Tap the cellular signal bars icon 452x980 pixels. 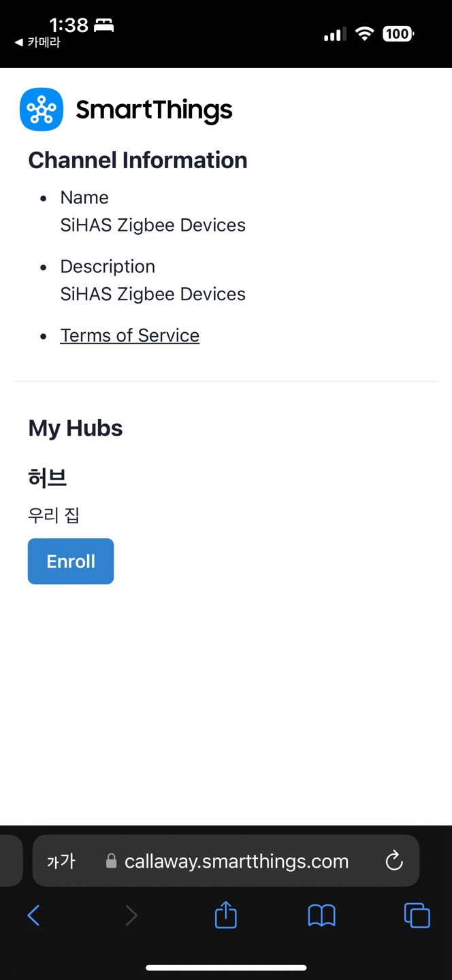click(334, 34)
